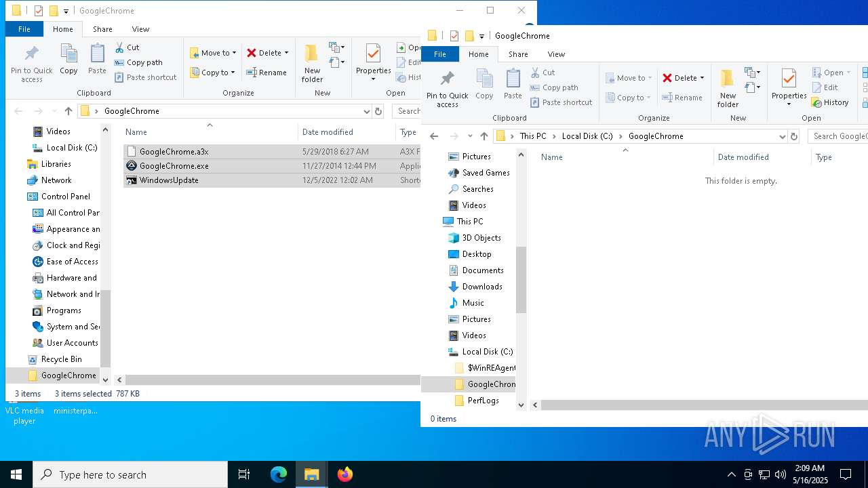
Task: Refresh the back window address bar
Action: (x=378, y=111)
